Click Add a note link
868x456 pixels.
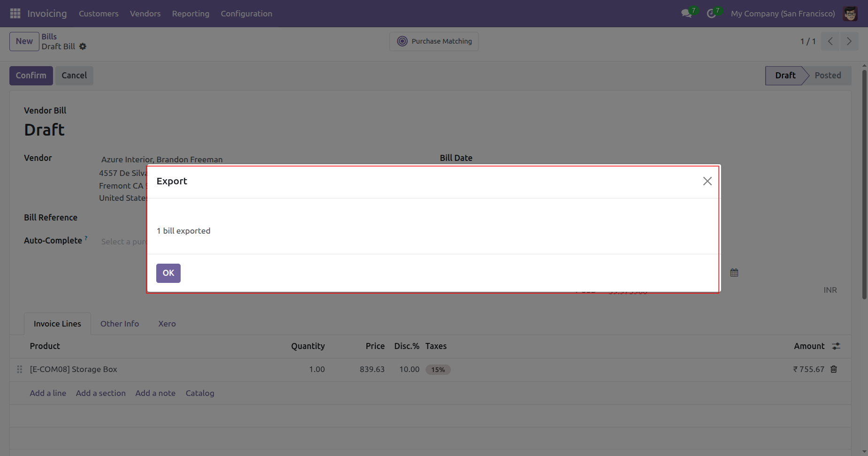click(155, 393)
